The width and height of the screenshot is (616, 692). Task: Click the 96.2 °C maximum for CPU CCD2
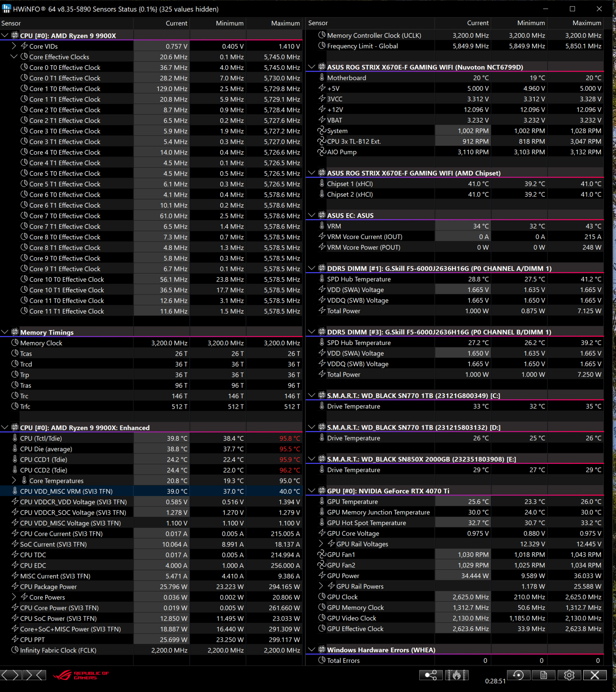click(x=289, y=470)
